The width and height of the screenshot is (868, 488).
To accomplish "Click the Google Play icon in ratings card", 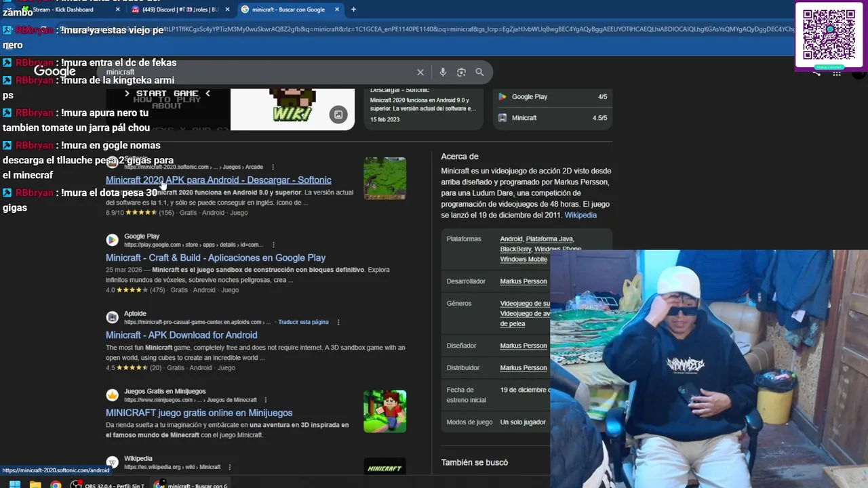I will 502,97.
